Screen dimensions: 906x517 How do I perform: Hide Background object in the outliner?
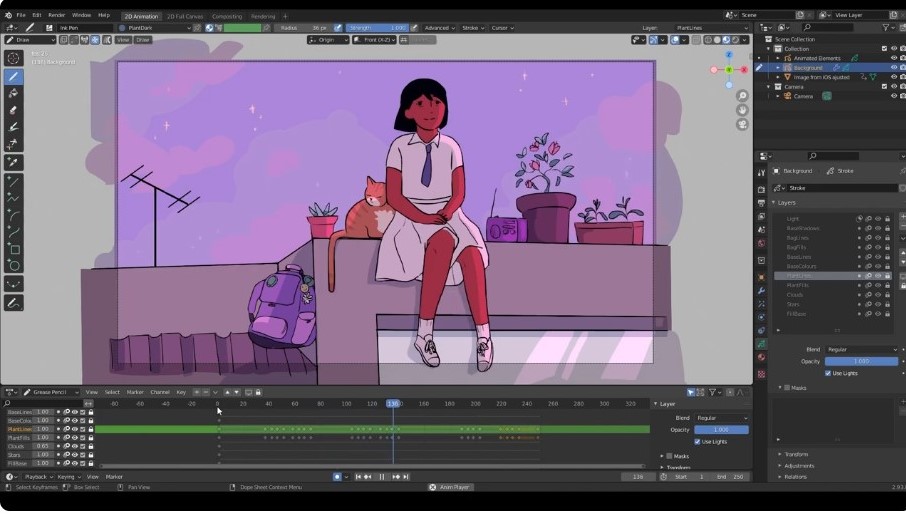894,68
